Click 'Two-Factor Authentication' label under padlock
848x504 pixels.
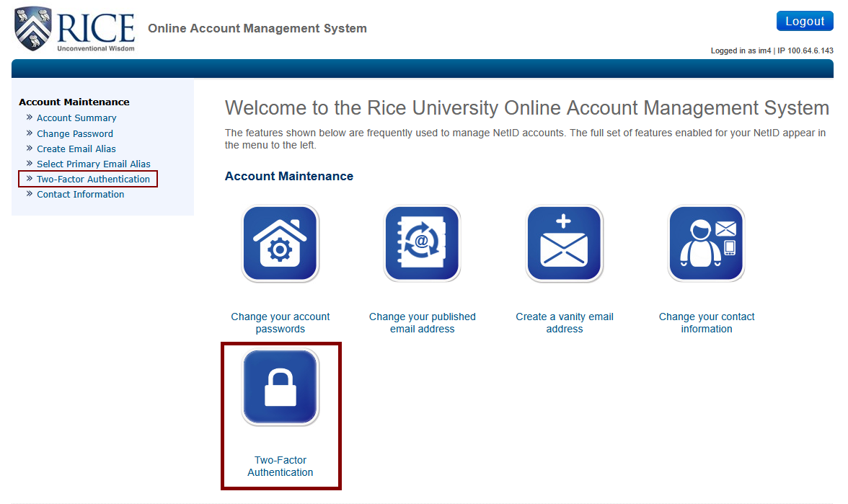tap(280, 466)
